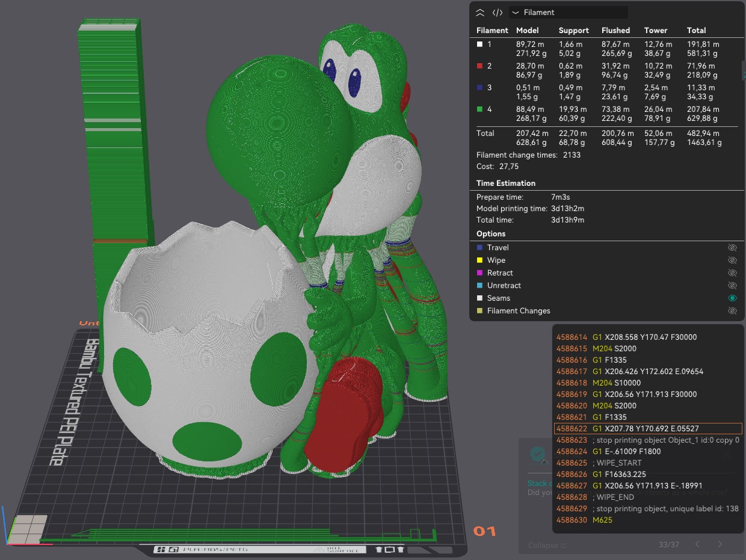Enable Retract visibility eye icon

732,273
